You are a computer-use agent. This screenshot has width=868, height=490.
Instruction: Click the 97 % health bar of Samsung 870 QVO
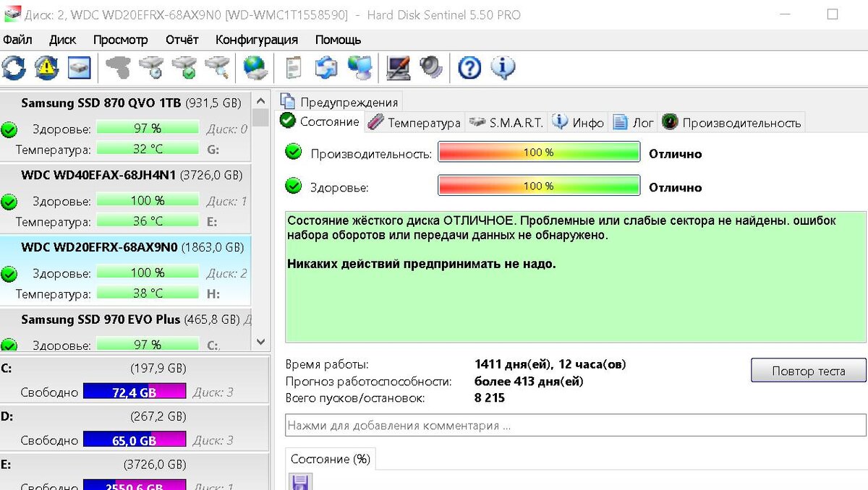coord(148,128)
